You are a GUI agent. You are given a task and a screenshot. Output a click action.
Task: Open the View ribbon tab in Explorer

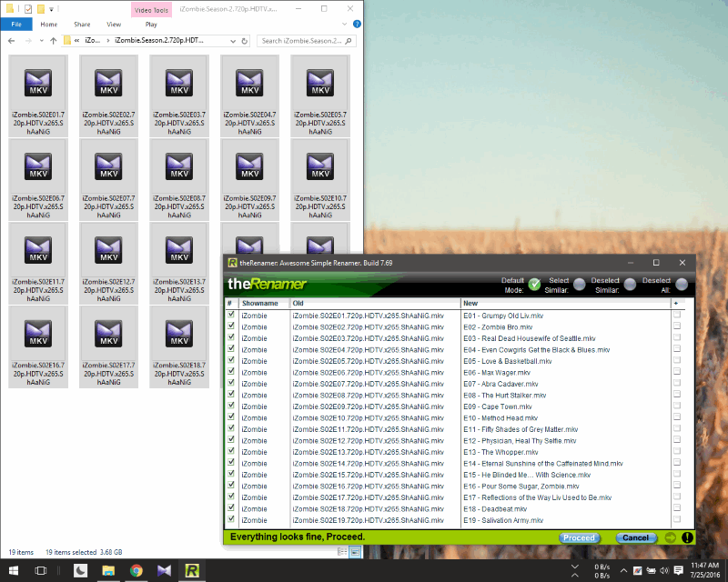tap(114, 25)
